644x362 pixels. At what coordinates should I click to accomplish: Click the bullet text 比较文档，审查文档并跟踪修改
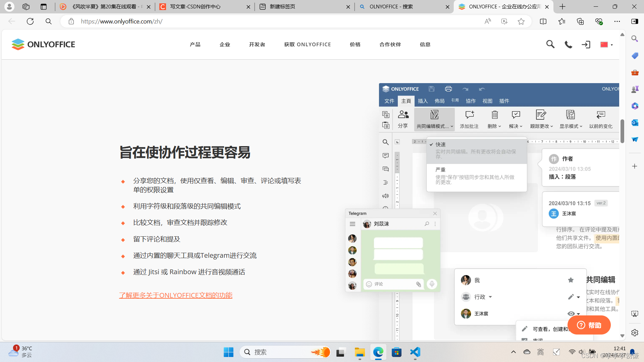point(180,223)
